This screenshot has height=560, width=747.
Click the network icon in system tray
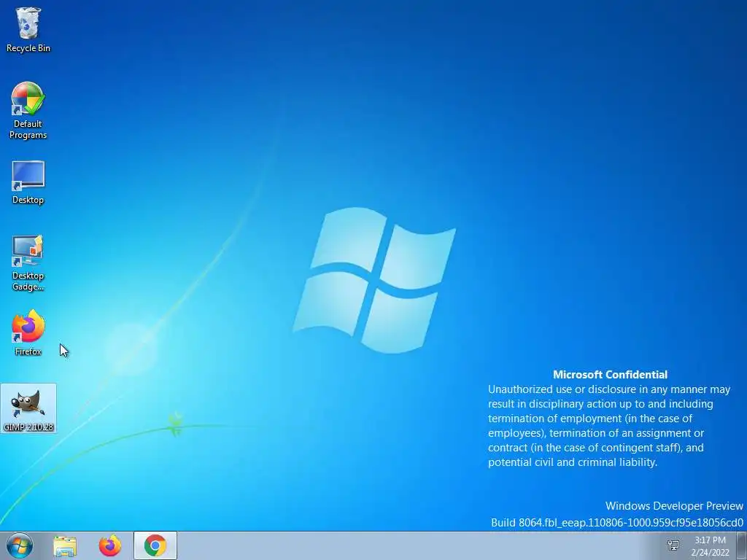coord(673,546)
